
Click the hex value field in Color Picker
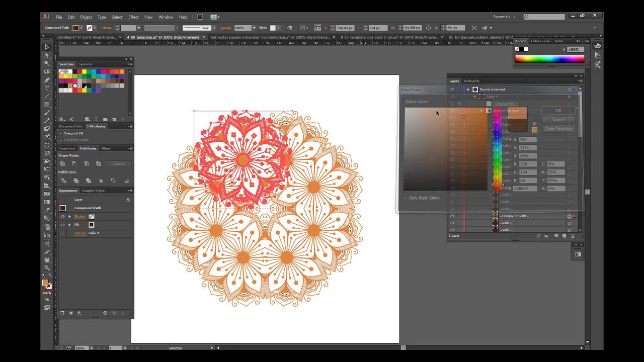coord(524,189)
